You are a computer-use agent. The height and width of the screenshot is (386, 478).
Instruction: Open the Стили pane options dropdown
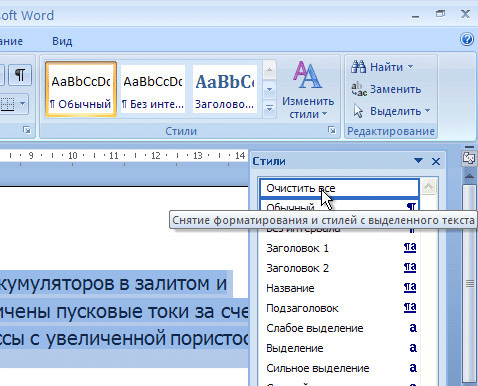[418, 161]
